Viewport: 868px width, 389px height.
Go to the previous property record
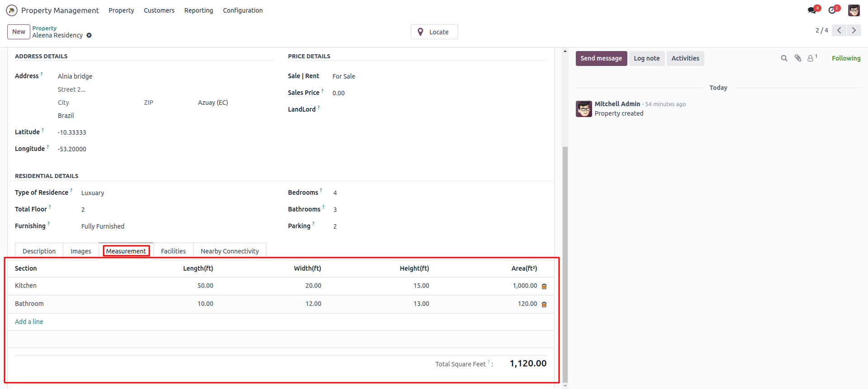coord(839,30)
